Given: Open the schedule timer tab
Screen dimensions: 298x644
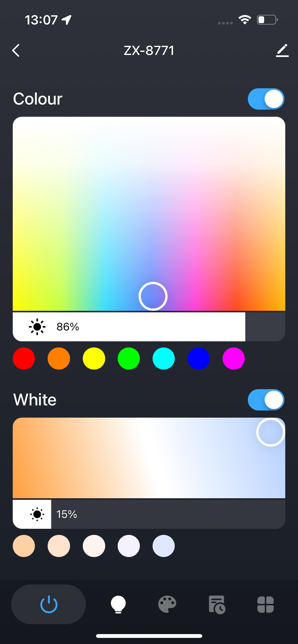Looking at the screenshot, I should (x=217, y=605).
